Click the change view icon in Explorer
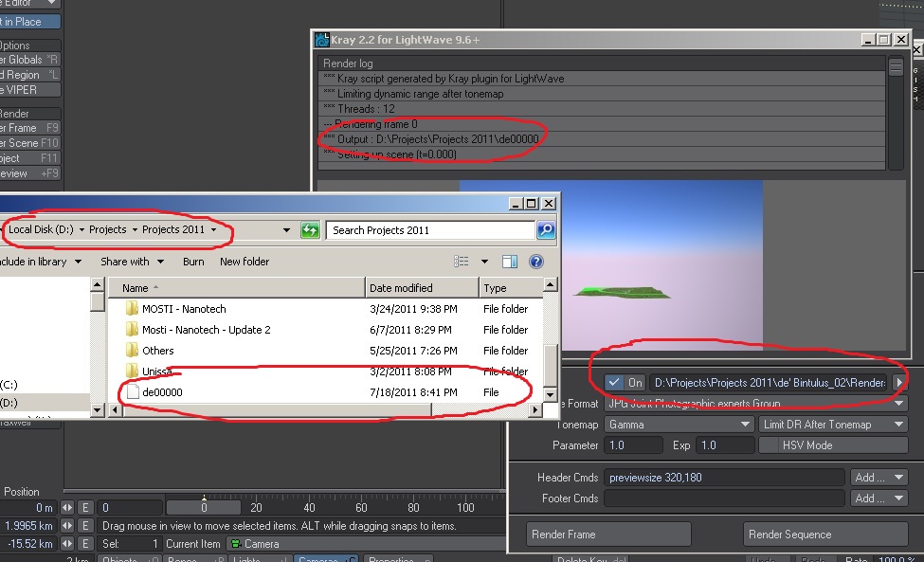This screenshot has width=924, height=562. click(x=462, y=262)
